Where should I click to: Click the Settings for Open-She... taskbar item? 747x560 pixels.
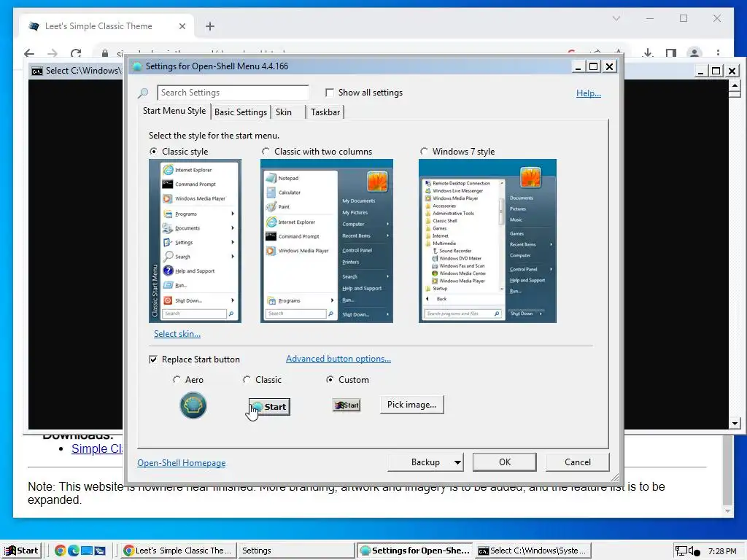(x=414, y=551)
